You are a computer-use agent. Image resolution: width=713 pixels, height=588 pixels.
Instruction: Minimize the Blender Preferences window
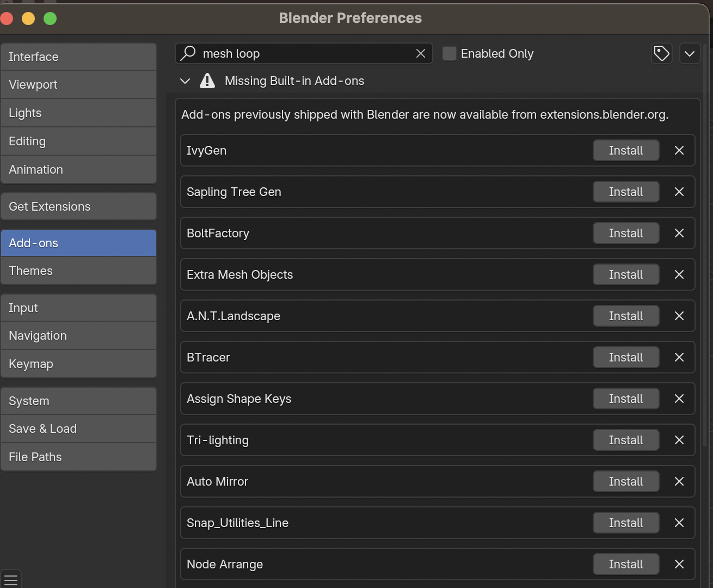28,19
